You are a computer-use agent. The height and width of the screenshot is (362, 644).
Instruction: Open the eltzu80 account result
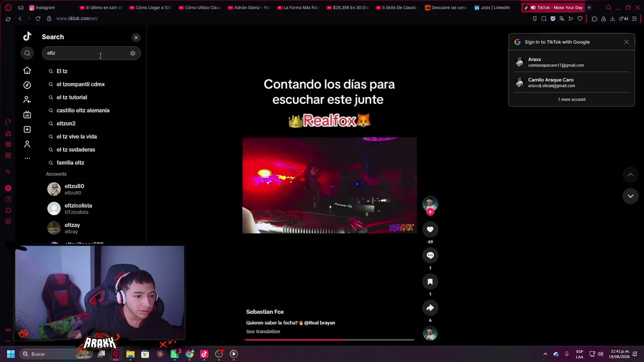[93, 189]
